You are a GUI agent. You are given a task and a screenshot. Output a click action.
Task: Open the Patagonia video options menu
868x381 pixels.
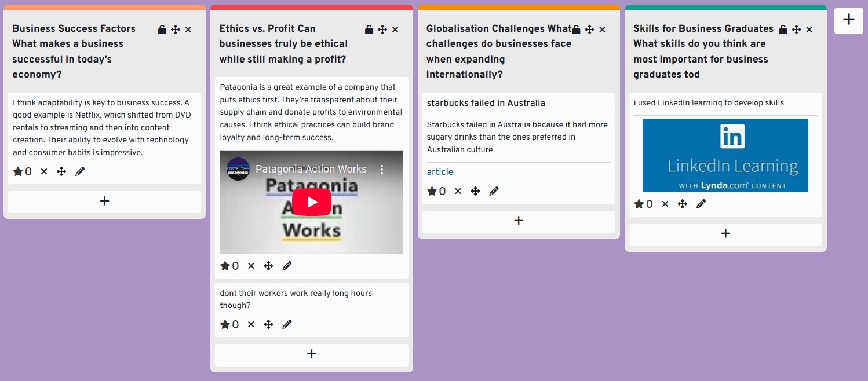[381, 168]
